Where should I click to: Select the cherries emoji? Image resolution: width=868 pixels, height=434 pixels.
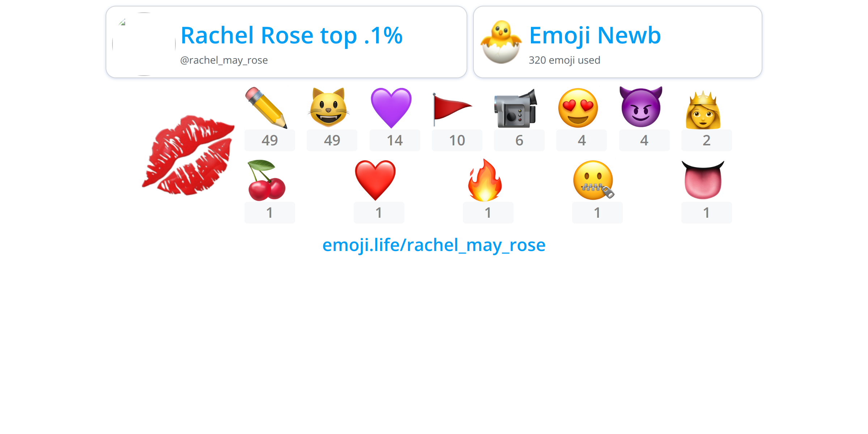[x=267, y=180]
